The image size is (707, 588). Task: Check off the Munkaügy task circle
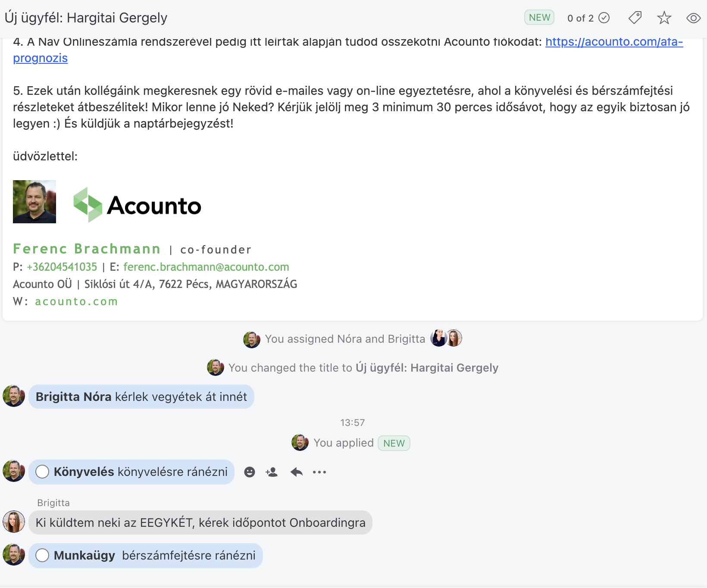42,555
